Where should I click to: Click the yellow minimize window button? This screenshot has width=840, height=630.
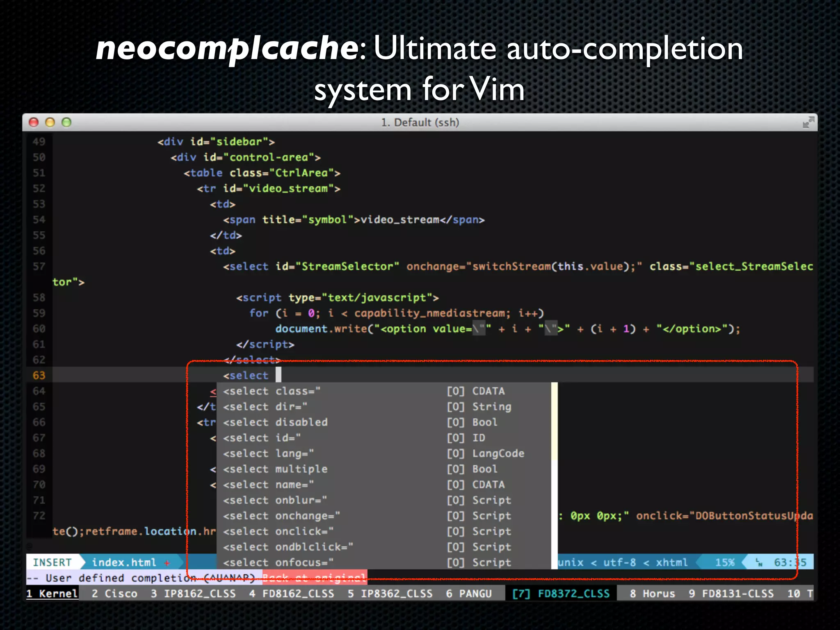pyautogui.click(x=50, y=122)
